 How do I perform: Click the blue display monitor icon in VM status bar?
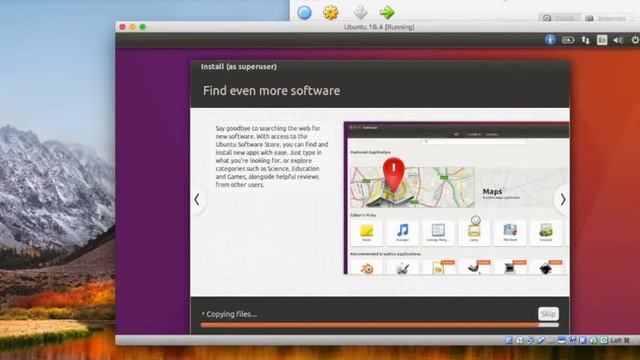tap(561, 340)
